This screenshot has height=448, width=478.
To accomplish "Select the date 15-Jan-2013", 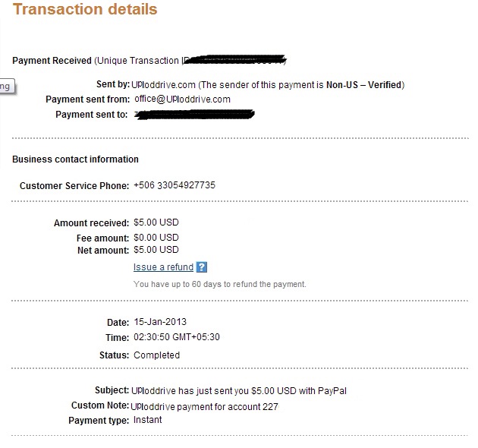I will click(x=160, y=322).
